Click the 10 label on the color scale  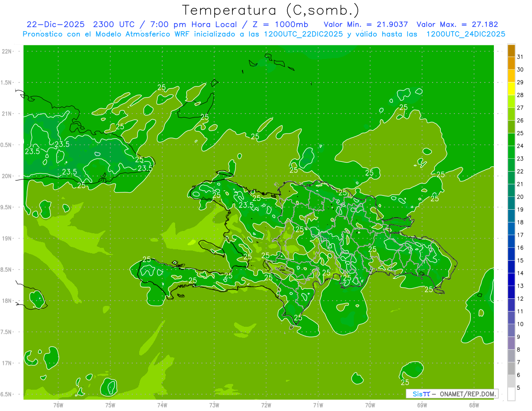coord(520,324)
